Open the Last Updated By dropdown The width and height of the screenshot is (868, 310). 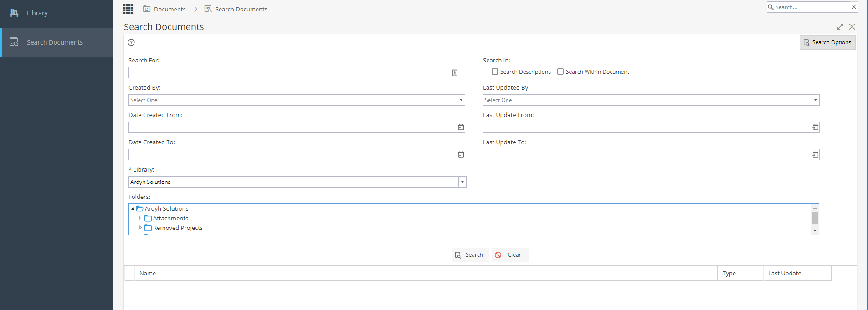[815, 100]
